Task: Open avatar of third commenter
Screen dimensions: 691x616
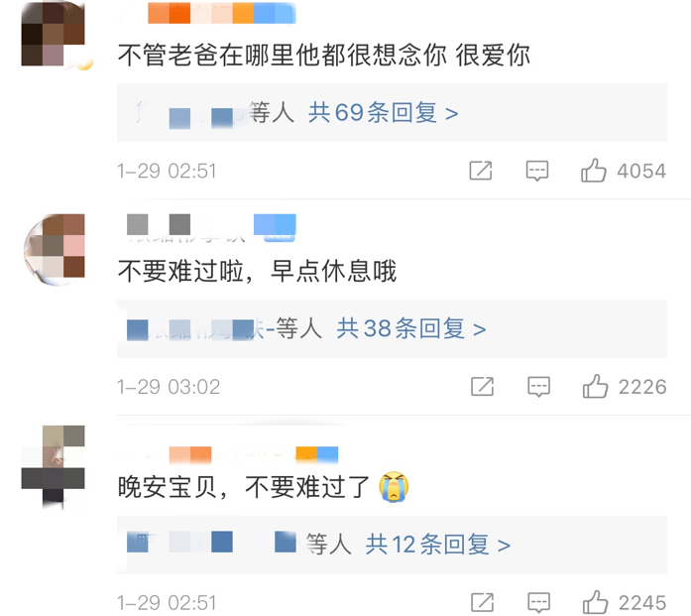Action: coord(54,465)
